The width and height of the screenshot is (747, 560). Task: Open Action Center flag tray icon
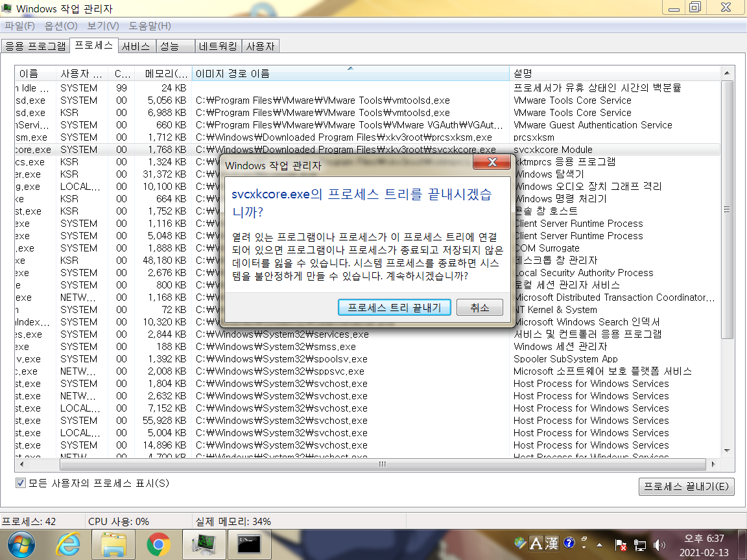(x=621, y=544)
